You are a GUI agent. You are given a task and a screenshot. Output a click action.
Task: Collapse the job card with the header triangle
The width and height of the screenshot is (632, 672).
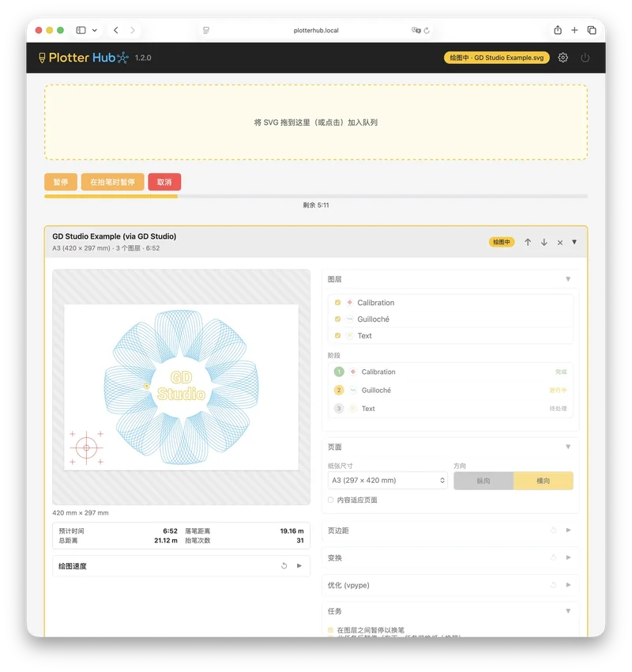[x=574, y=242]
